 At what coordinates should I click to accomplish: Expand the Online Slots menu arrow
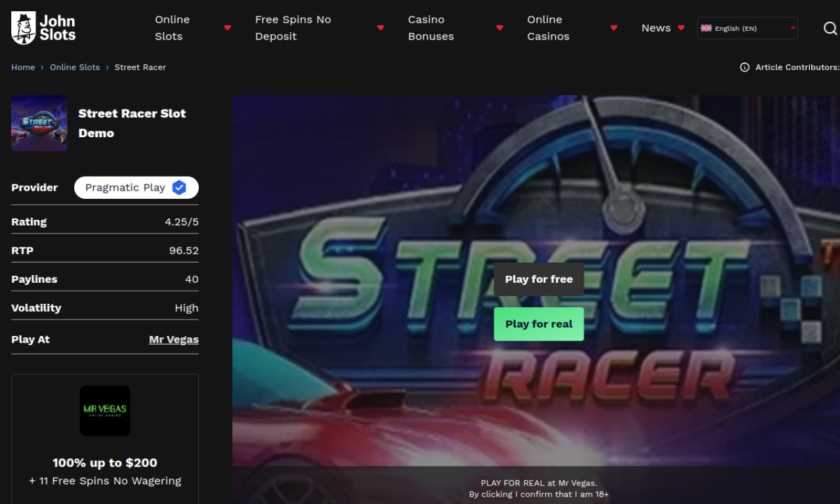228,28
